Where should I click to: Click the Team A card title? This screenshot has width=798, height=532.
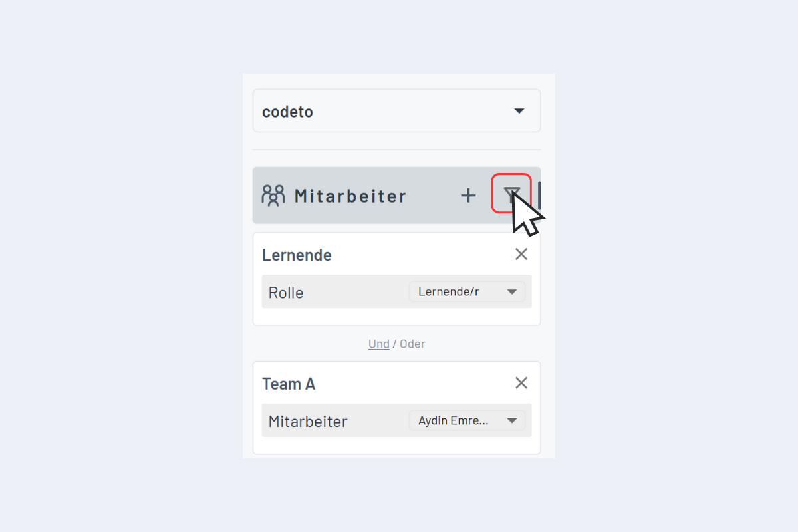pos(289,383)
